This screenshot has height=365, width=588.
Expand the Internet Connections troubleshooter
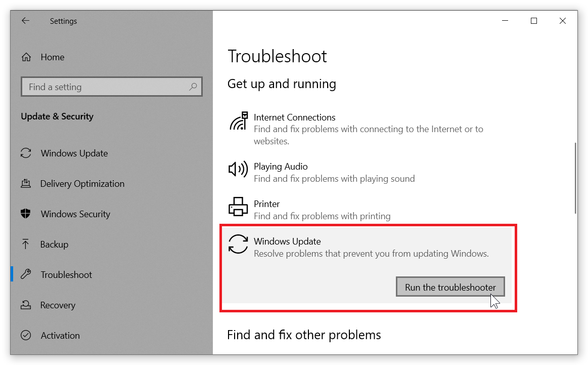pos(295,117)
